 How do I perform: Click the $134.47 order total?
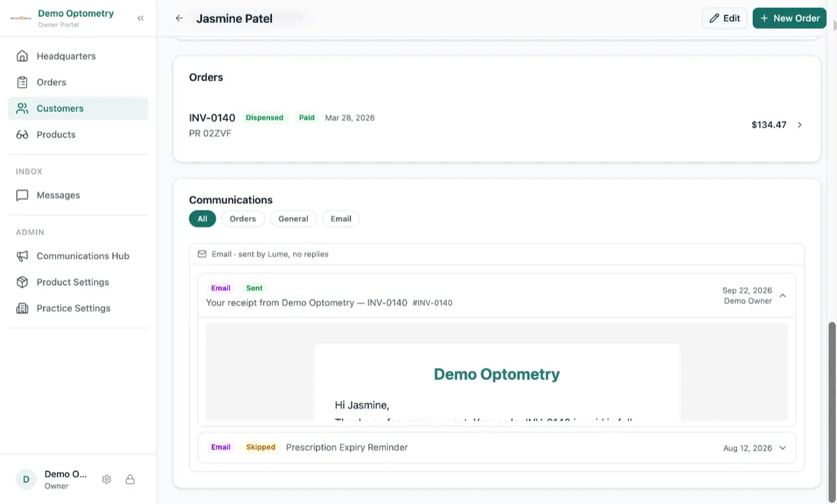point(769,125)
